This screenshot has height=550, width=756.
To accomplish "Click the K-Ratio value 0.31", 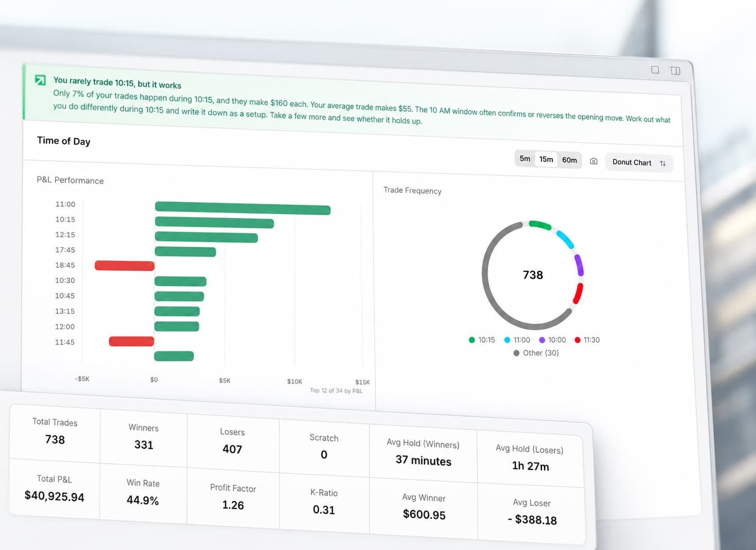I will point(324,510).
